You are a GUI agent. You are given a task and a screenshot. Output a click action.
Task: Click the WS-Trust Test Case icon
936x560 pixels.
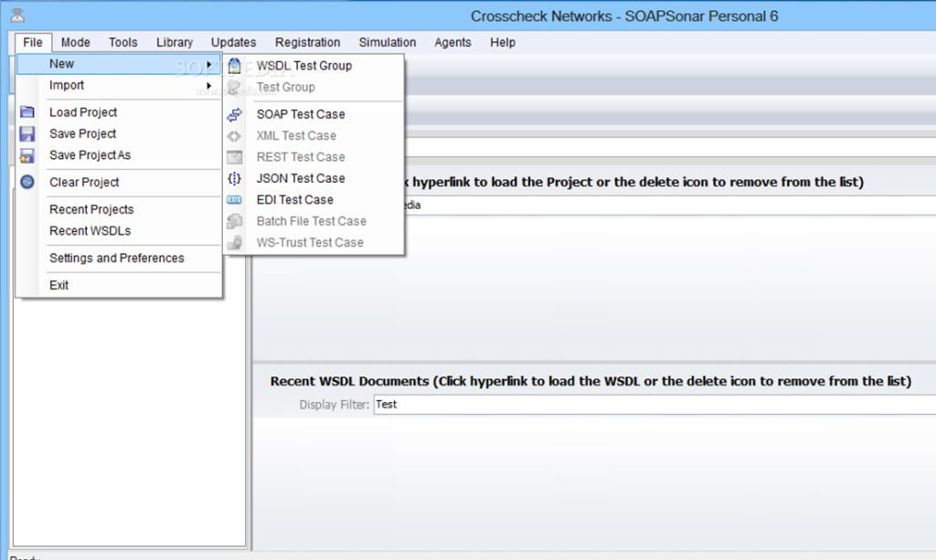tap(235, 243)
